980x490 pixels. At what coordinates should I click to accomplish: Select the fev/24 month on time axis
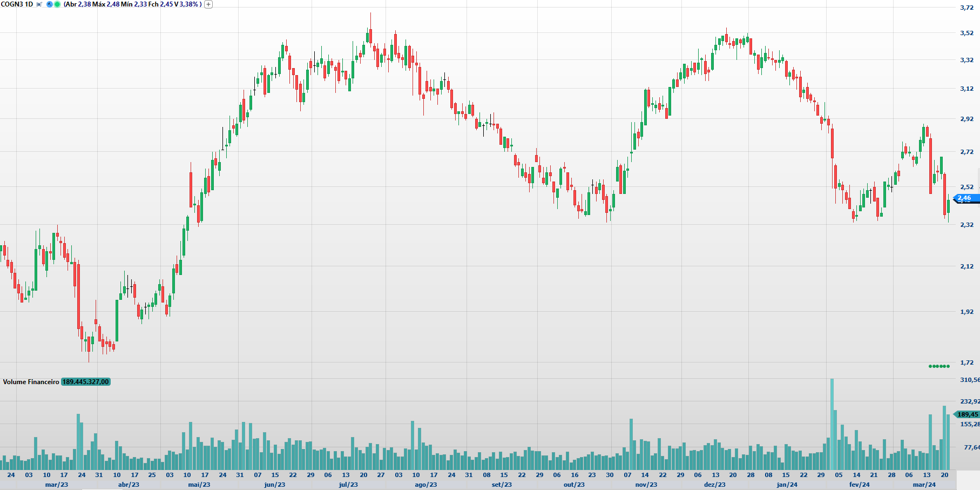[x=860, y=485]
